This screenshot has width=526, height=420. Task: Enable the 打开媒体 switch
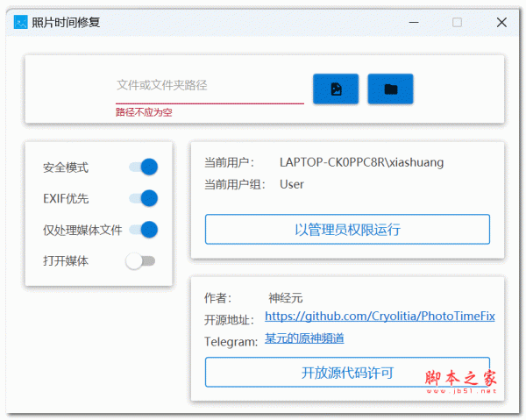pyautogui.click(x=140, y=261)
